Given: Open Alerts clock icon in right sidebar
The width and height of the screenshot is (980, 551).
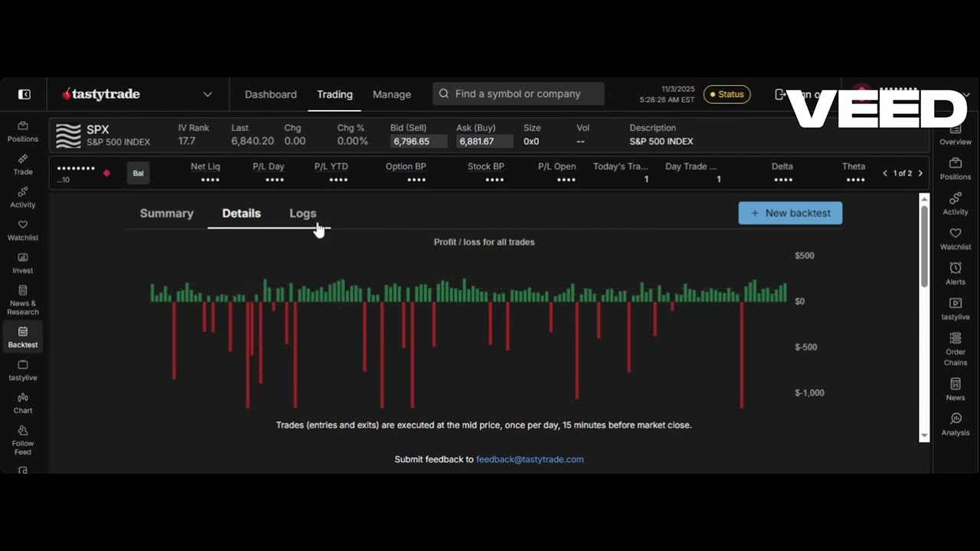Looking at the screenshot, I should point(955,273).
